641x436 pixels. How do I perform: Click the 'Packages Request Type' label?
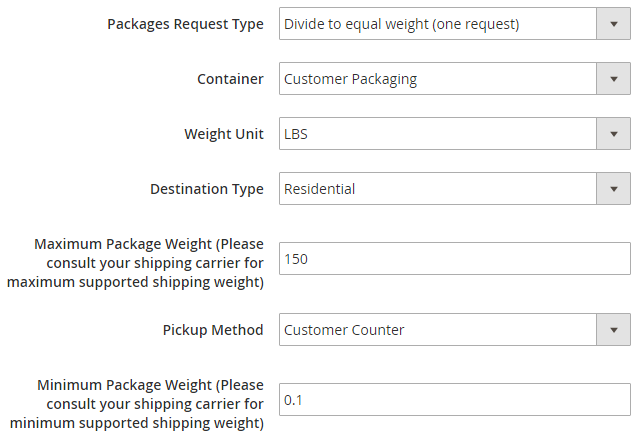click(x=185, y=24)
